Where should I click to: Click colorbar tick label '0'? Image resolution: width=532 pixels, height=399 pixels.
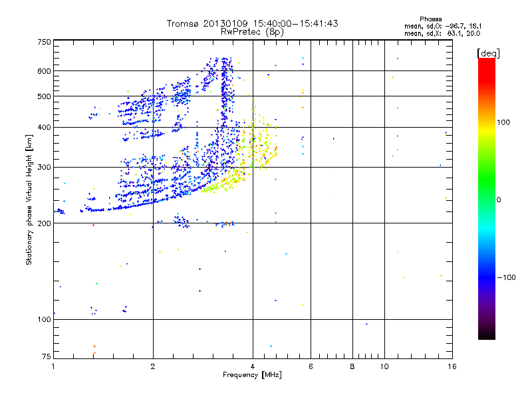point(499,200)
